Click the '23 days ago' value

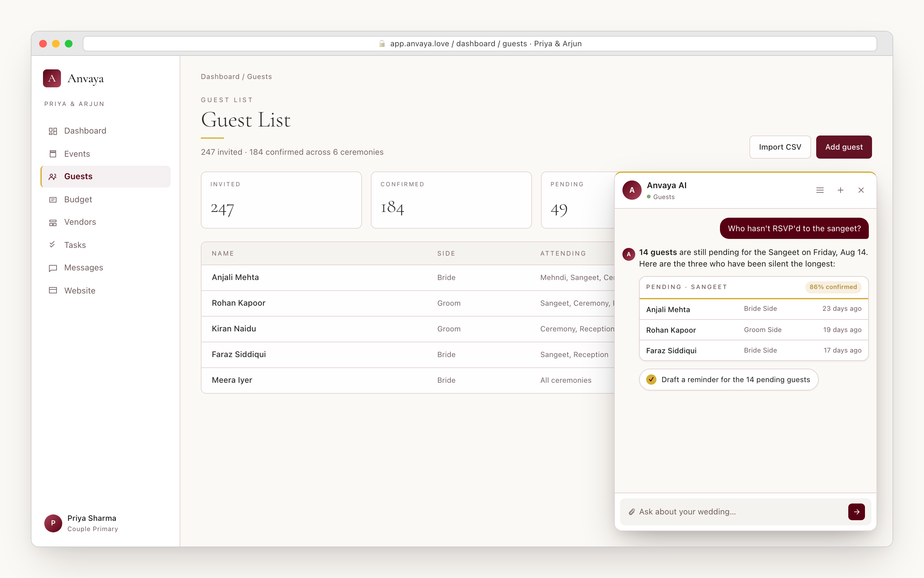pos(842,309)
